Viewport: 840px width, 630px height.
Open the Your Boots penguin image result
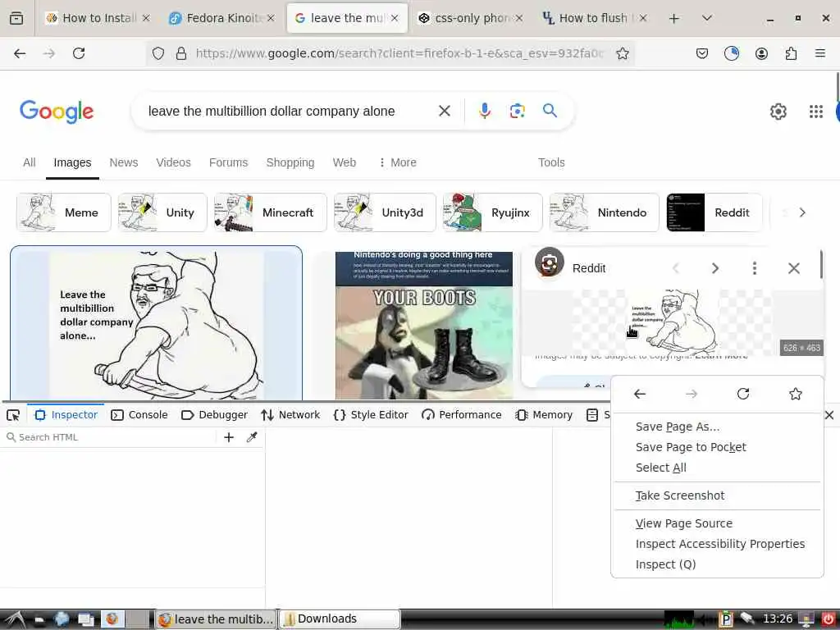click(x=424, y=326)
